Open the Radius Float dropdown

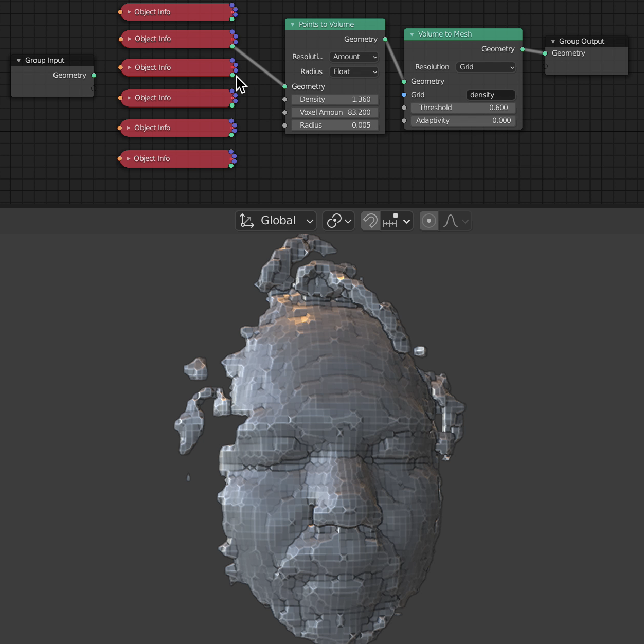[354, 72]
